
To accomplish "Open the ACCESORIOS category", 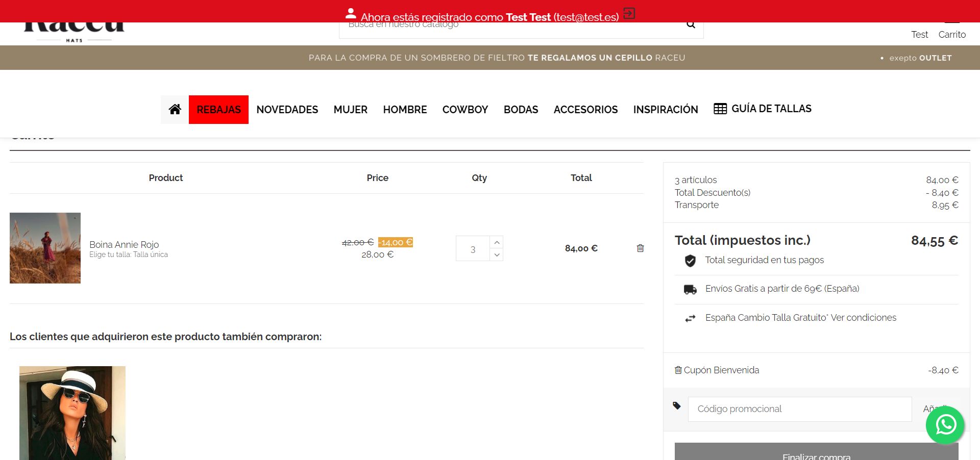I will pos(585,110).
